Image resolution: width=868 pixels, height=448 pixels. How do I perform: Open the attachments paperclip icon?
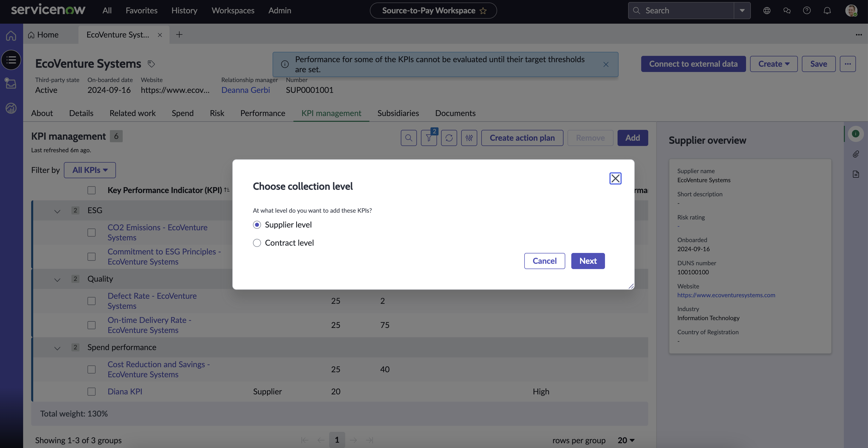point(855,154)
